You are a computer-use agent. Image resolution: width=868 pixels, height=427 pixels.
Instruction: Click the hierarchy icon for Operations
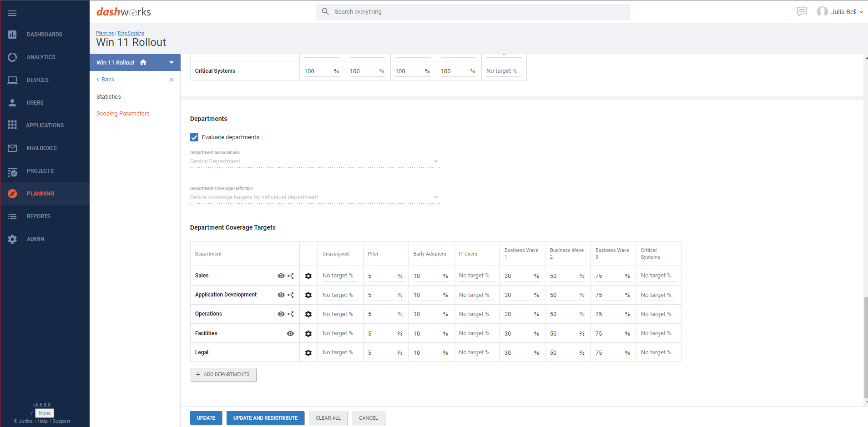coord(291,314)
